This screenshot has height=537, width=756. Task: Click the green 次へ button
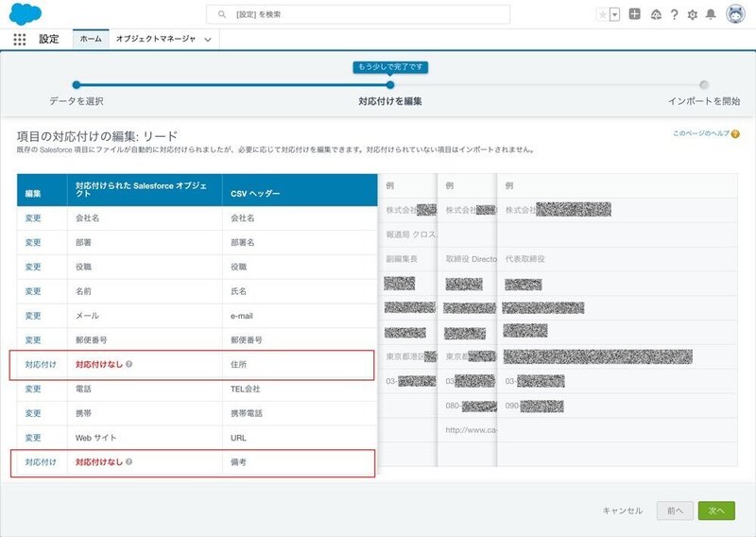coord(716,511)
